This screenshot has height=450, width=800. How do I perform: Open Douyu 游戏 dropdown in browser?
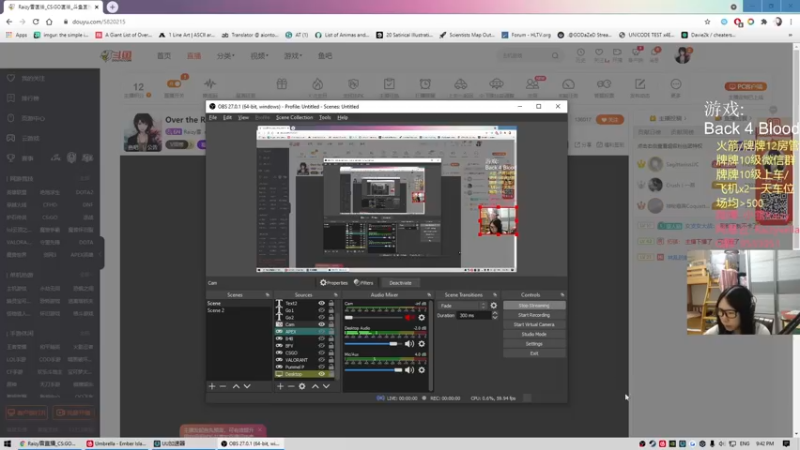[x=293, y=56]
